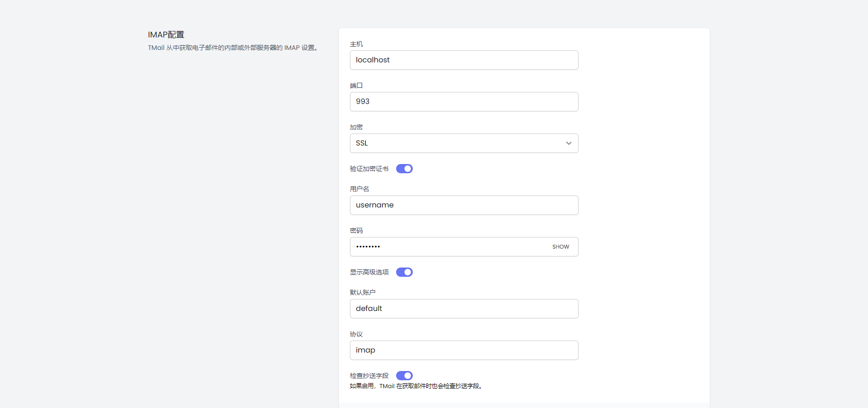This screenshot has width=868, height=408.
Task: Toggle the 检查抄送字段 switch
Action: [404, 376]
